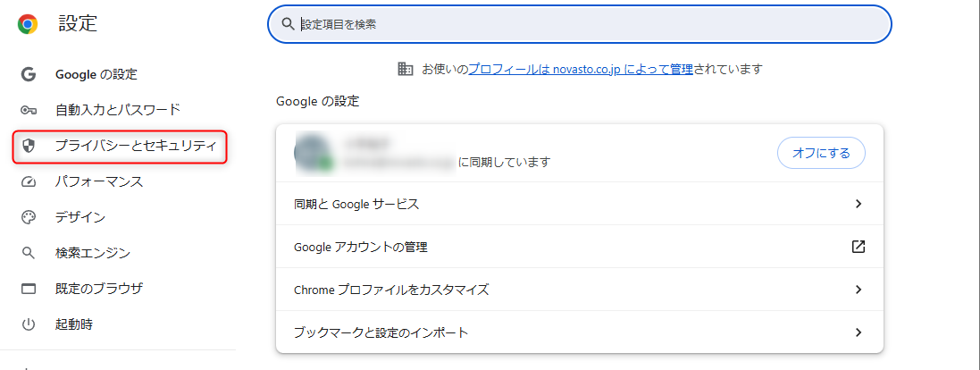Click the 同期と Google サービス row text
980x370 pixels.
click(356, 204)
